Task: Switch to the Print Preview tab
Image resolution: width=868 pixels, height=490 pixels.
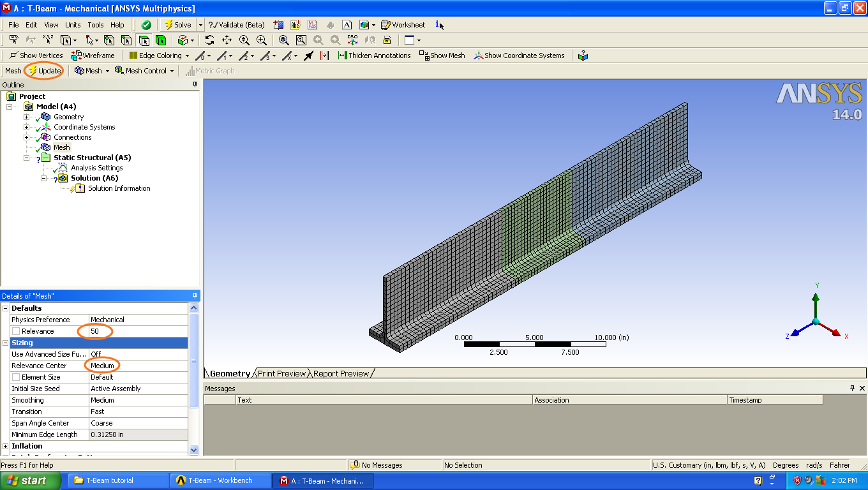Action: tap(281, 373)
